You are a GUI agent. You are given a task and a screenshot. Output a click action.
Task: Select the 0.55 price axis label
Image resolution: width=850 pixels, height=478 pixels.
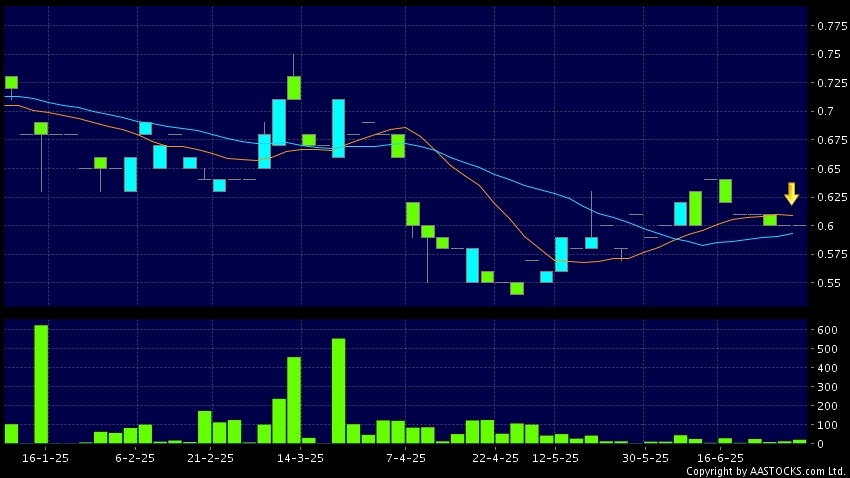829,283
